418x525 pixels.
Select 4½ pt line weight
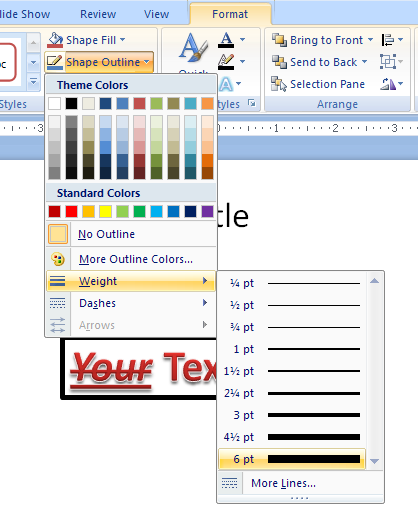292,437
